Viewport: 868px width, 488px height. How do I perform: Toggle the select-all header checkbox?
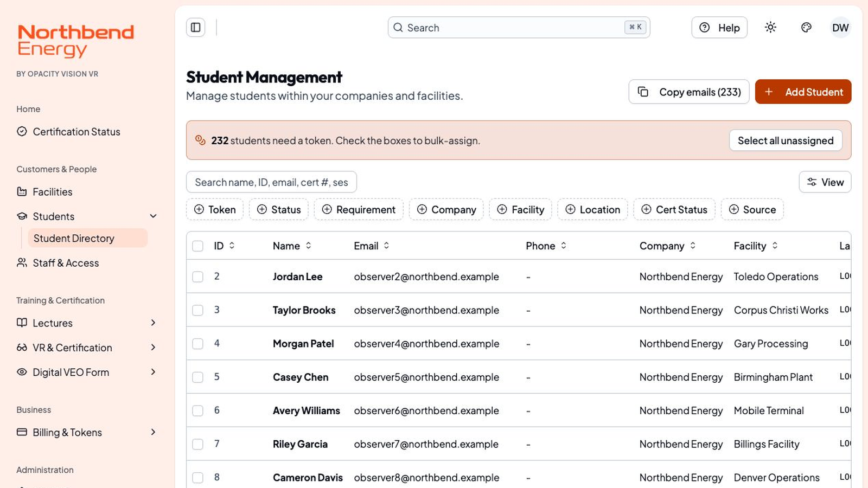(x=198, y=246)
